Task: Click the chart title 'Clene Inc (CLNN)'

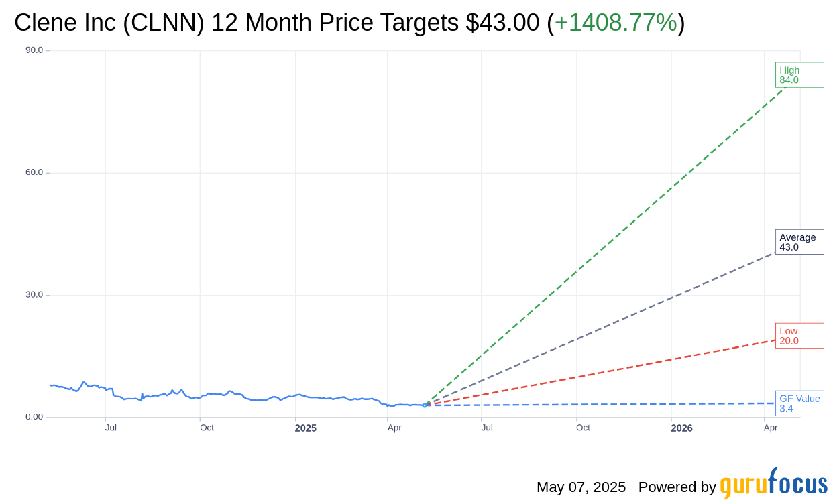Action: coord(109,23)
